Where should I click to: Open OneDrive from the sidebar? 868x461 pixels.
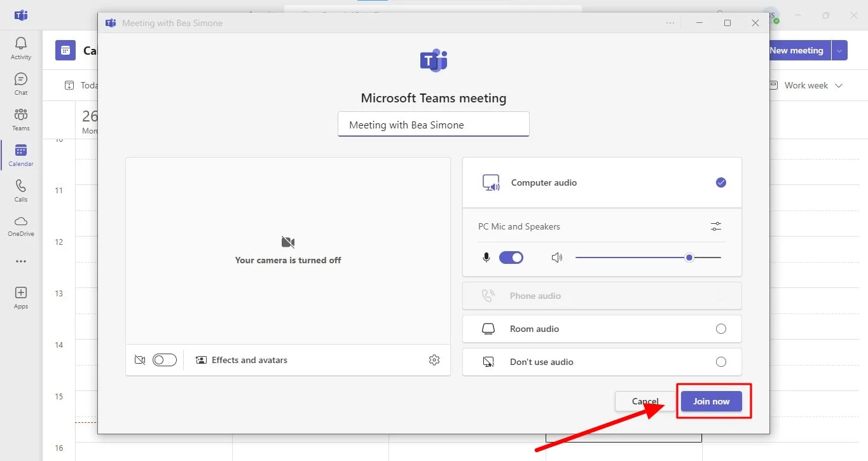click(21, 226)
